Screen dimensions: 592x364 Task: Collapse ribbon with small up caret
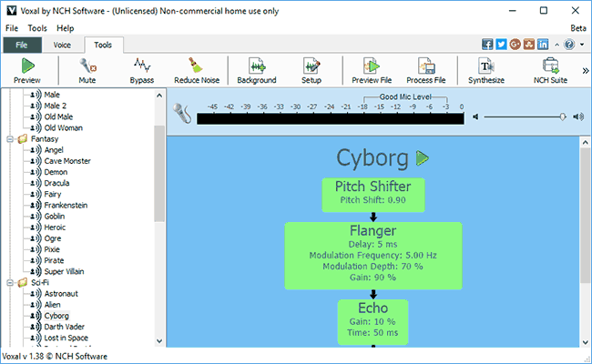[x=556, y=45]
